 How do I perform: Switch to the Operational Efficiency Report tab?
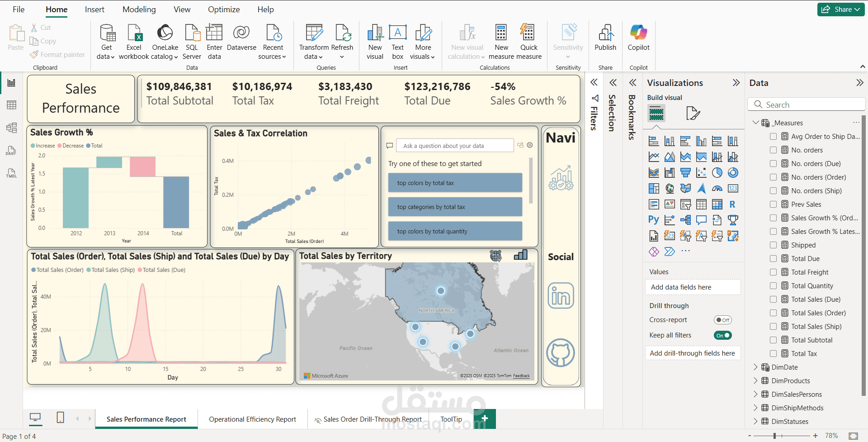[252, 419]
